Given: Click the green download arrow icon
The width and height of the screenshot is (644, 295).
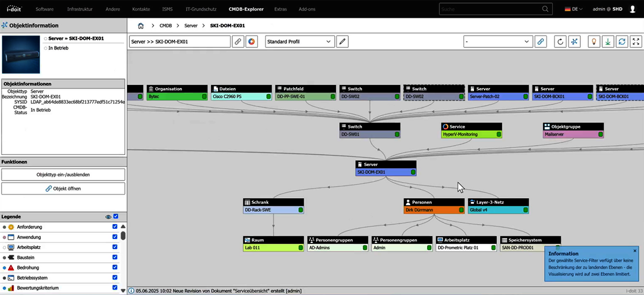Looking at the screenshot, I should pos(608,41).
